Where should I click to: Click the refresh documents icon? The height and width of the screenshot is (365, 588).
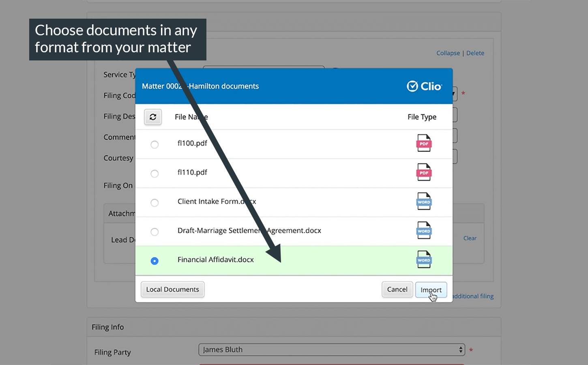tap(153, 117)
